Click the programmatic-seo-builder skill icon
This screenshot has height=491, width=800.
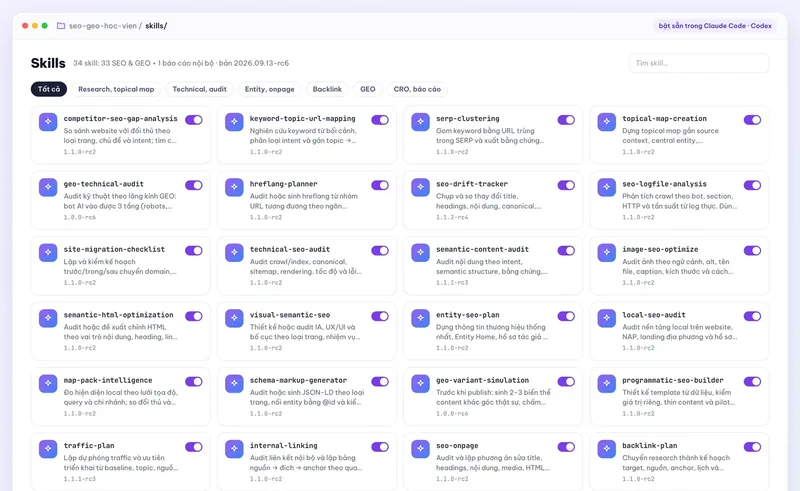[x=607, y=383]
